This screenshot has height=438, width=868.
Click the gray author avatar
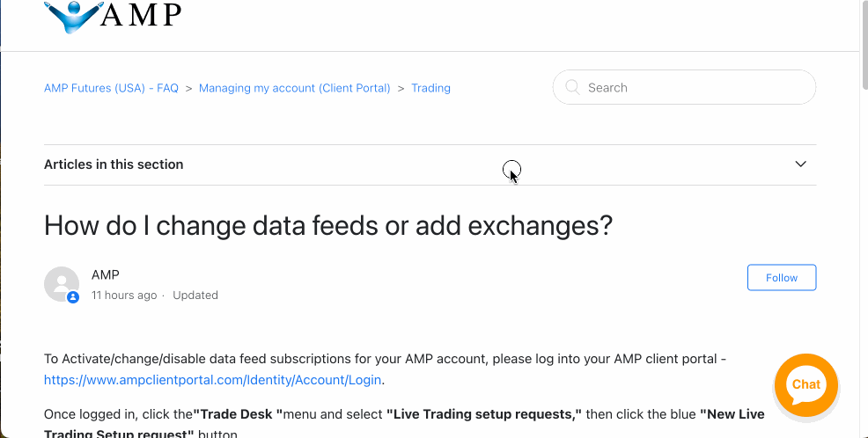pos(62,284)
